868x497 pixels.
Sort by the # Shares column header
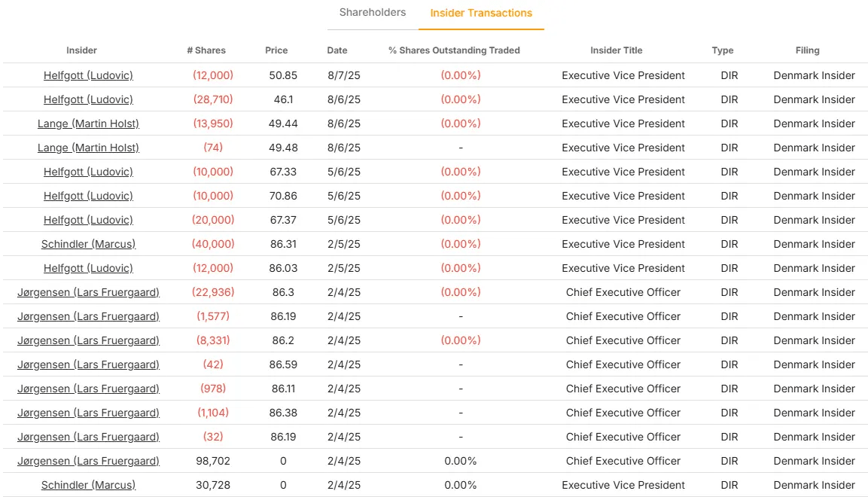click(x=206, y=50)
